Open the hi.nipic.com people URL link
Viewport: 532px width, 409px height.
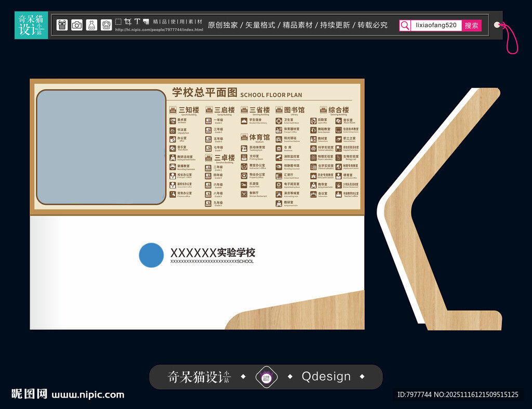159,30
